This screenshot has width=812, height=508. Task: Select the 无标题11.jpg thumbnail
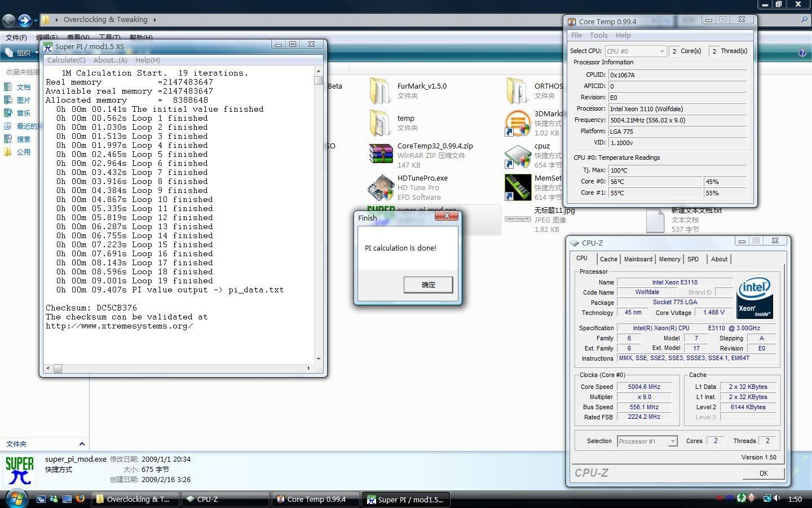517,219
